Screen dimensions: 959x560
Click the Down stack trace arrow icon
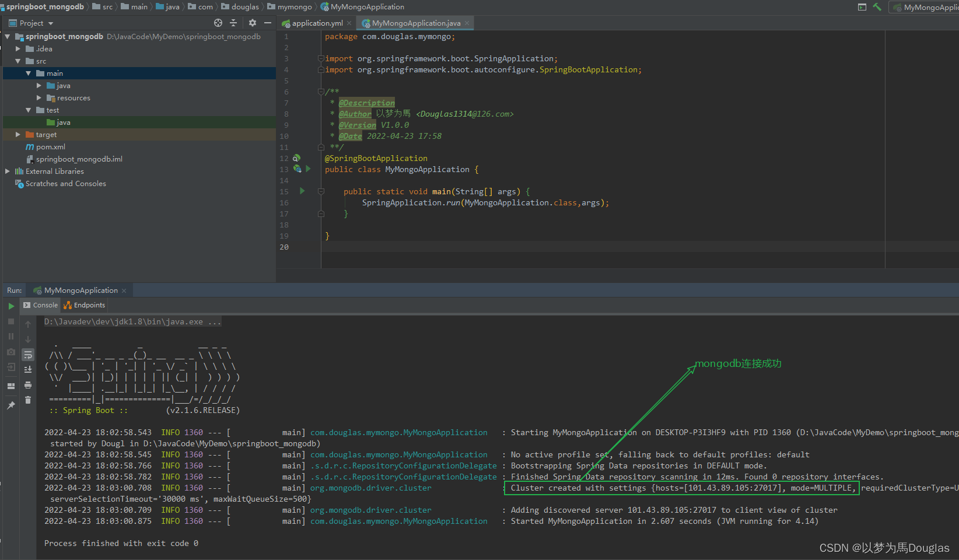28,339
